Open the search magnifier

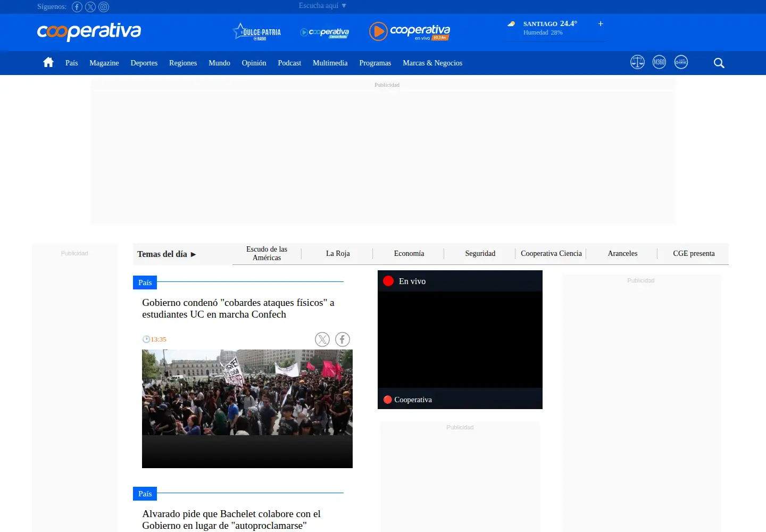tap(719, 63)
